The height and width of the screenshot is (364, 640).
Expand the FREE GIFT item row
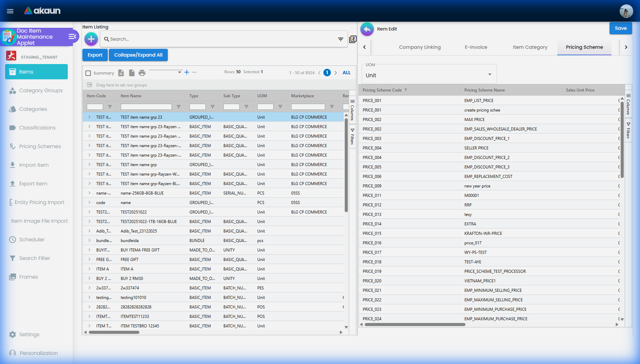89,260
